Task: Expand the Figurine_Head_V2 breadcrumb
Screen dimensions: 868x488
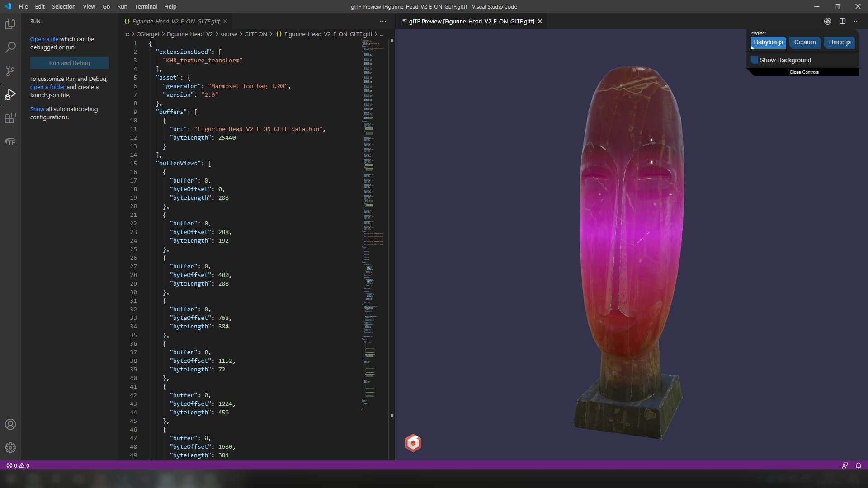Action: tap(190, 34)
